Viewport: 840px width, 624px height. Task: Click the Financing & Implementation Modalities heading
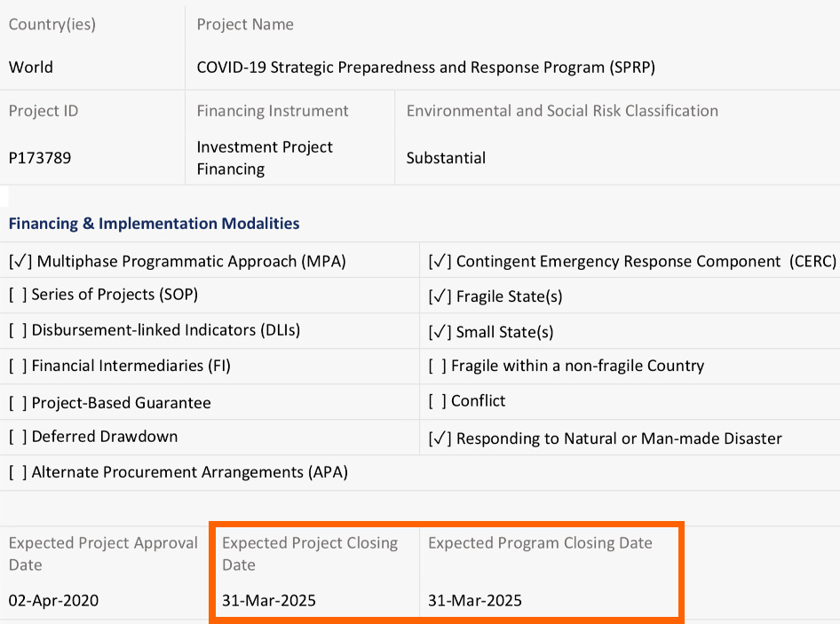tap(154, 224)
